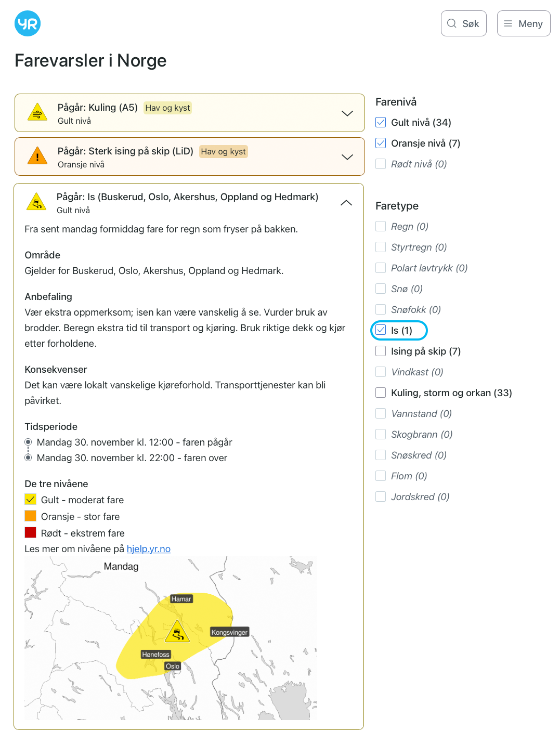Expand the Kuling (A5) warning card
The image size is (560, 731).
[190, 113]
